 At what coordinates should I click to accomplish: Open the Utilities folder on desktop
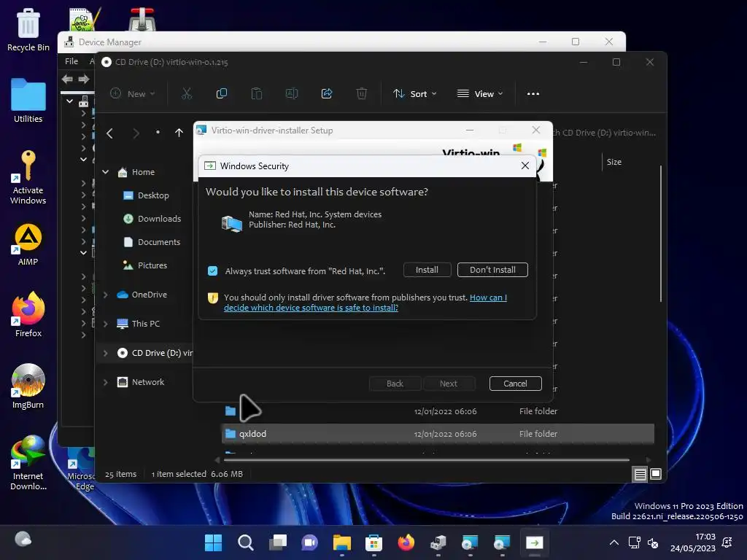point(28,101)
